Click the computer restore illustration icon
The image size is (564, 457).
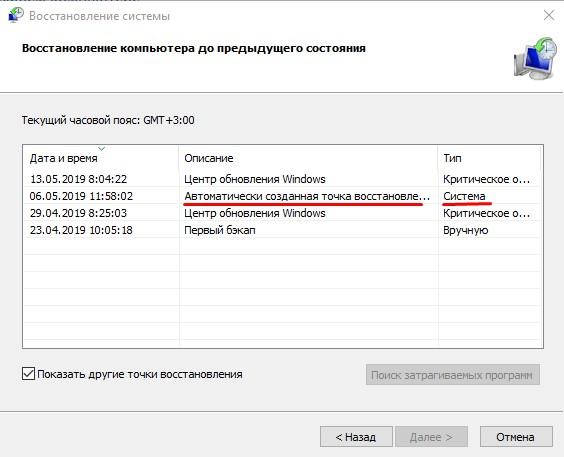536,58
